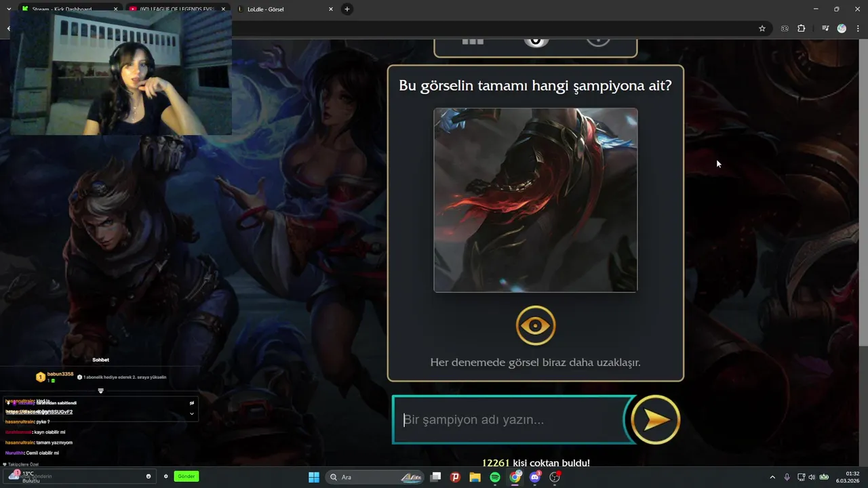Click the Takipçilere Özel label
Image resolution: width=868 pixels, height=488 pixels.
(22, 464)
